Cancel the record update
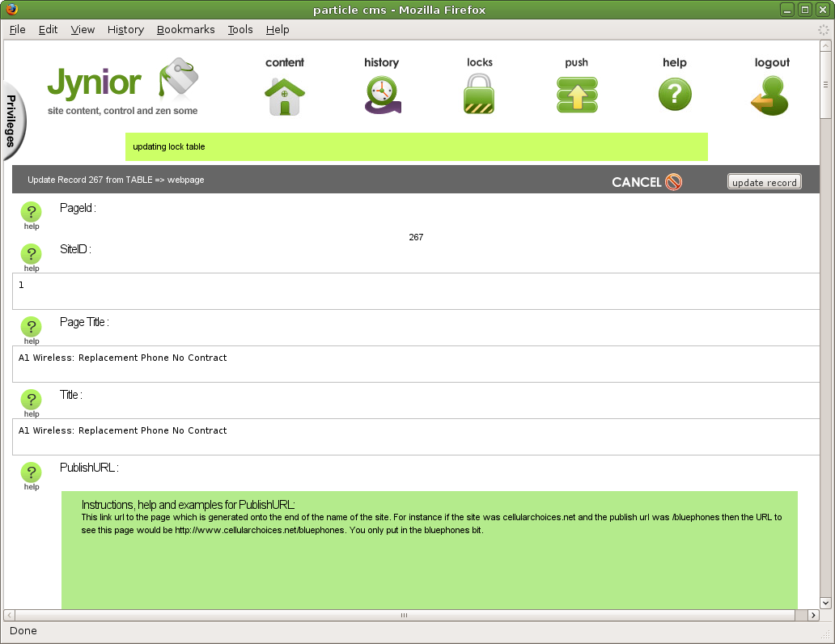835x644 pixels. 646,182
